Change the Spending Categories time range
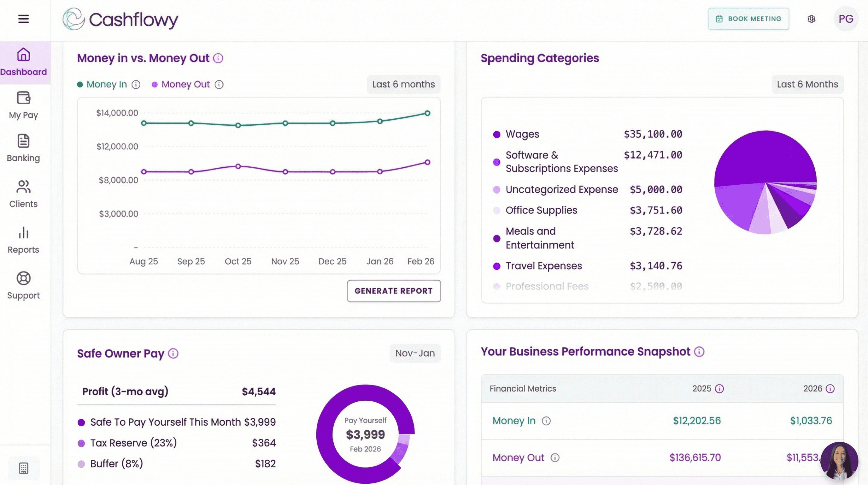 tap(807, 84)
